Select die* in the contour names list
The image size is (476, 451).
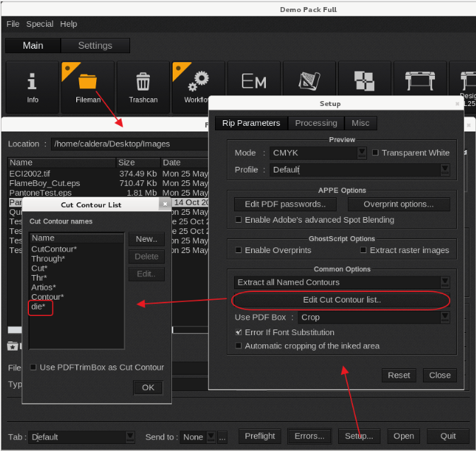coord(38,307)
